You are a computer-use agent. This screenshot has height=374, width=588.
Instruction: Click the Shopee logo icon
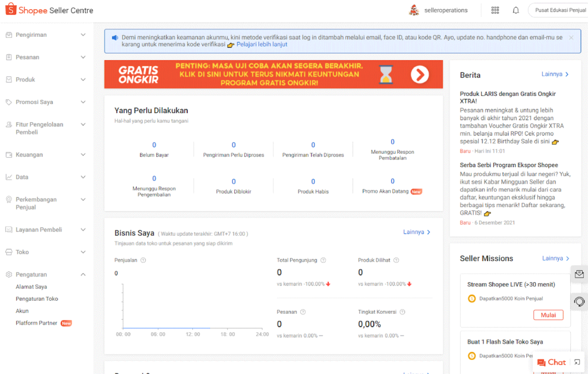point(11,9)
